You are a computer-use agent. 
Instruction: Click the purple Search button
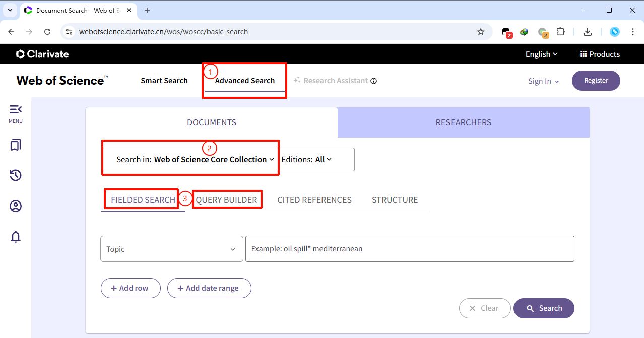[x=544, y=308]
